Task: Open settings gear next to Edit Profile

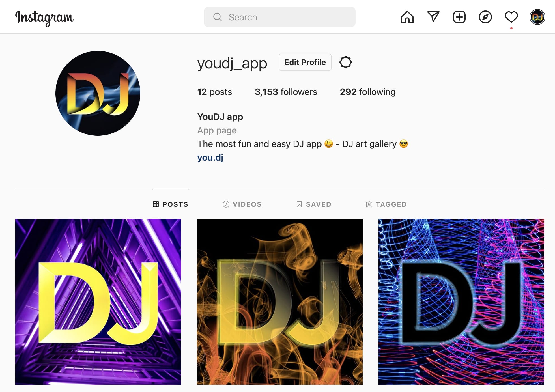Action: 345,62
